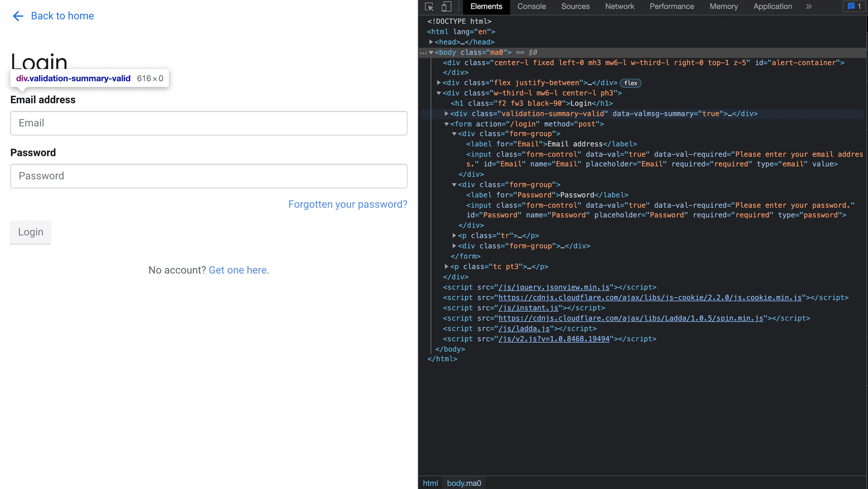Open the Network tab

tap(619, 7)
